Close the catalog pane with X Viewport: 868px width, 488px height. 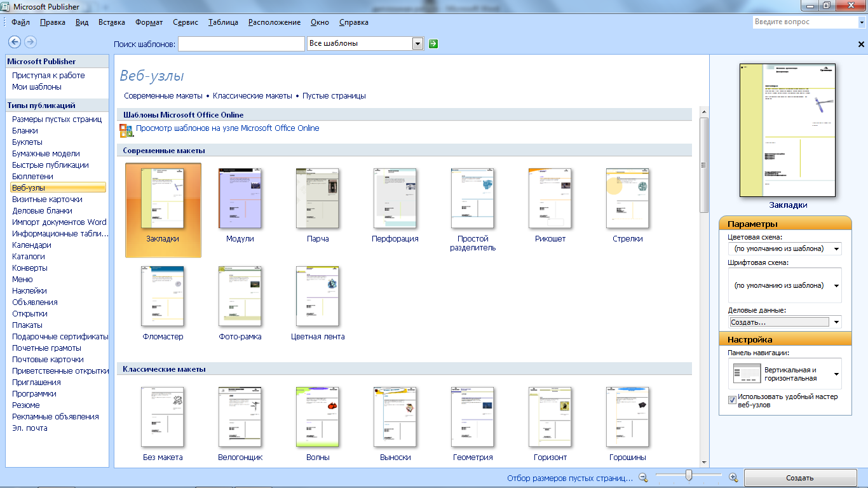coord(861,44)
